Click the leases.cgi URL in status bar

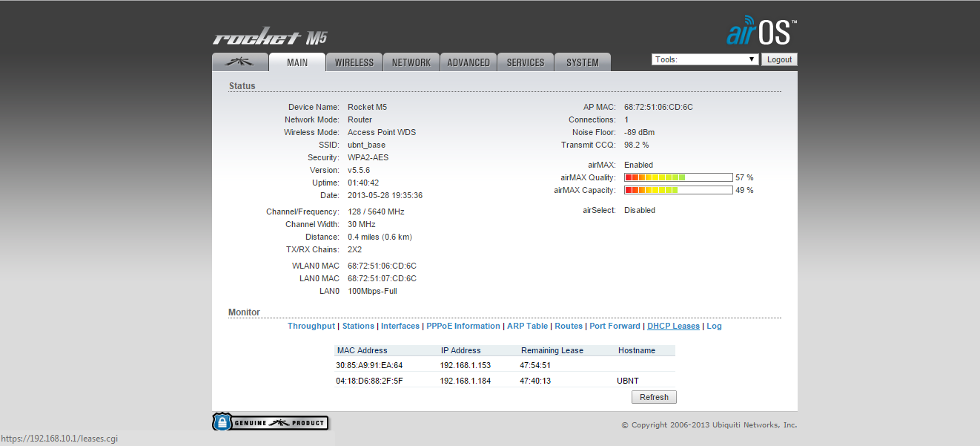pyautogui.click(x=59, y=439)
